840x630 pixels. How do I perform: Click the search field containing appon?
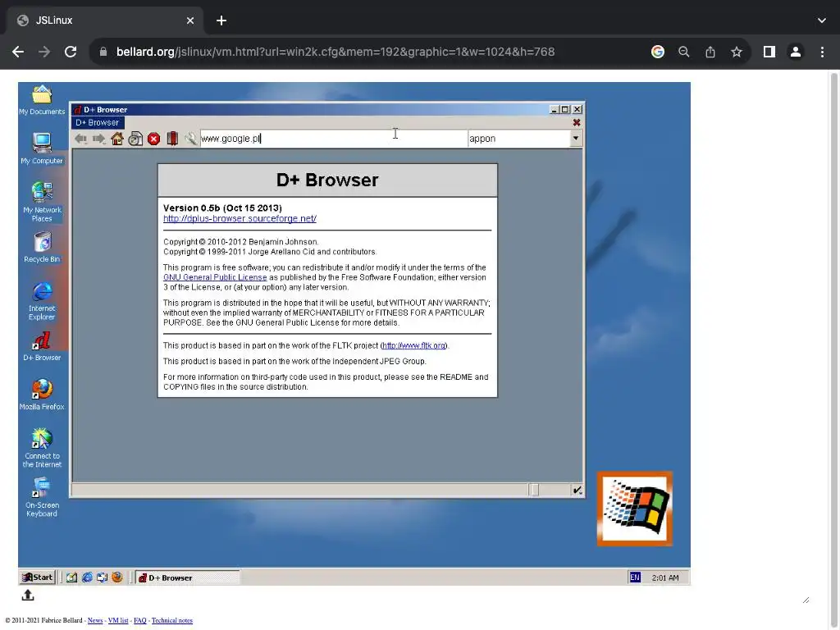pos(518,139)
